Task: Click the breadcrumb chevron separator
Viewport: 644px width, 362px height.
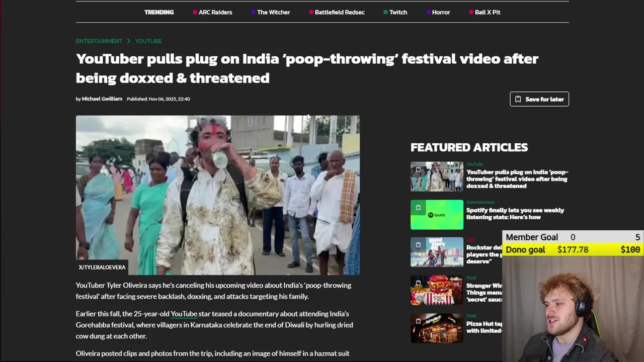Action: [129, 41]
